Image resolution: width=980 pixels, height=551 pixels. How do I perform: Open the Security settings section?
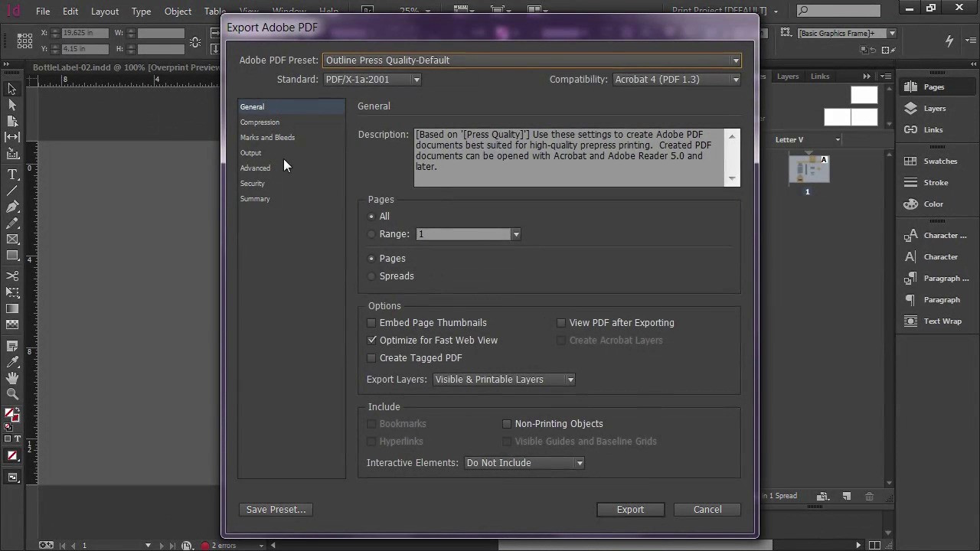coord(252,184)
